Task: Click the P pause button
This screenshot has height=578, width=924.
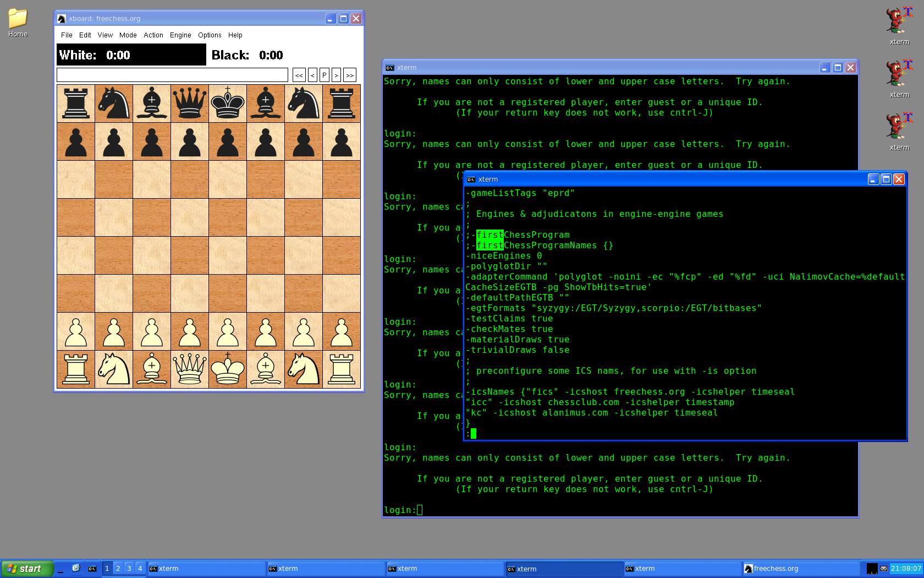Action: (324, 75)
